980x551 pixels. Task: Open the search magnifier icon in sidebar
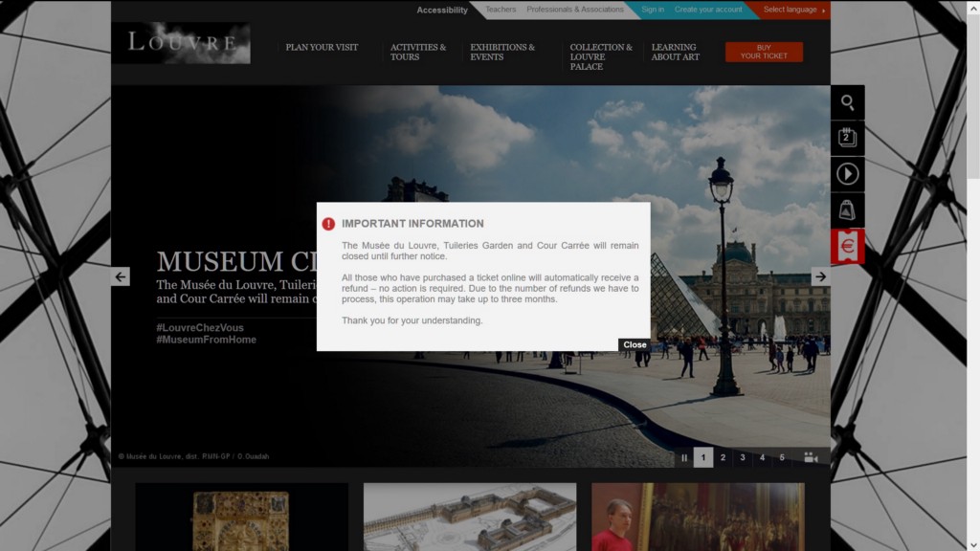pyautogui.click(x=848, y=102)
